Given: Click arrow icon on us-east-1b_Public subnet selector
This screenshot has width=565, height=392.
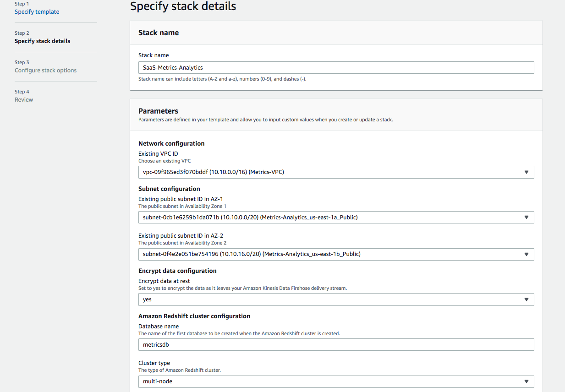Looking at the screenshot, I should point(527,255).
